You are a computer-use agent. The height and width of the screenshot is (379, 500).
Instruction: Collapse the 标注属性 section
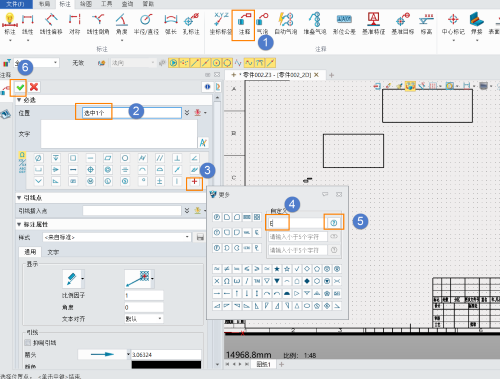[x=19, y=224]
